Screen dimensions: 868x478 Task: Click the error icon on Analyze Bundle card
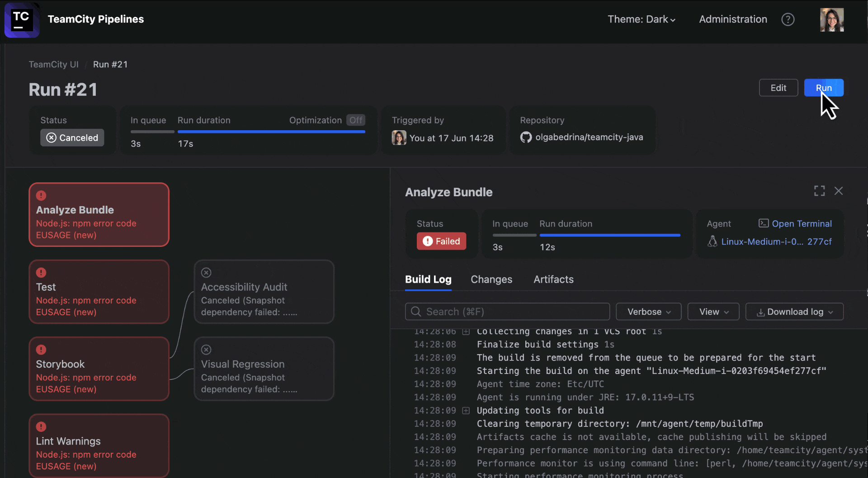tap(41, 195)
